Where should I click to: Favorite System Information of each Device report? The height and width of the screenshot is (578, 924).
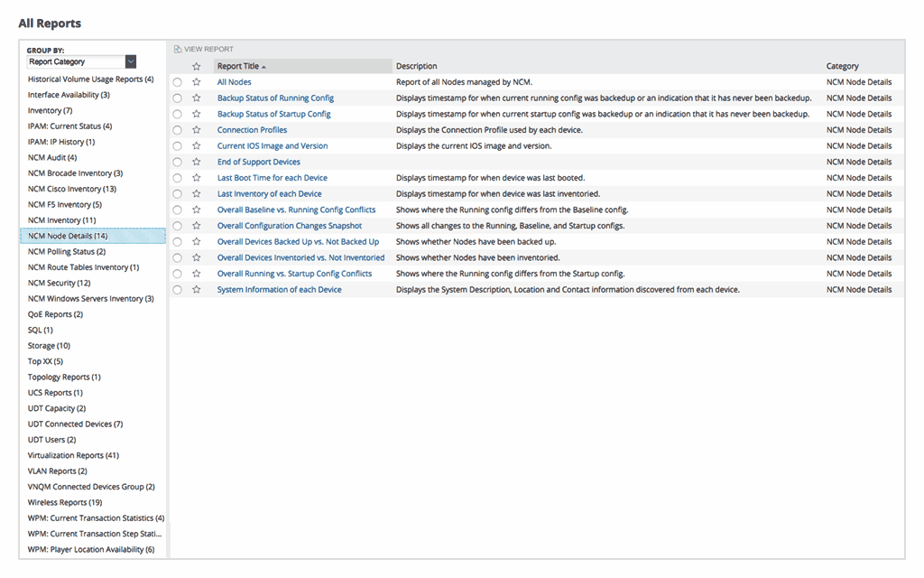(x=196, y=289)
